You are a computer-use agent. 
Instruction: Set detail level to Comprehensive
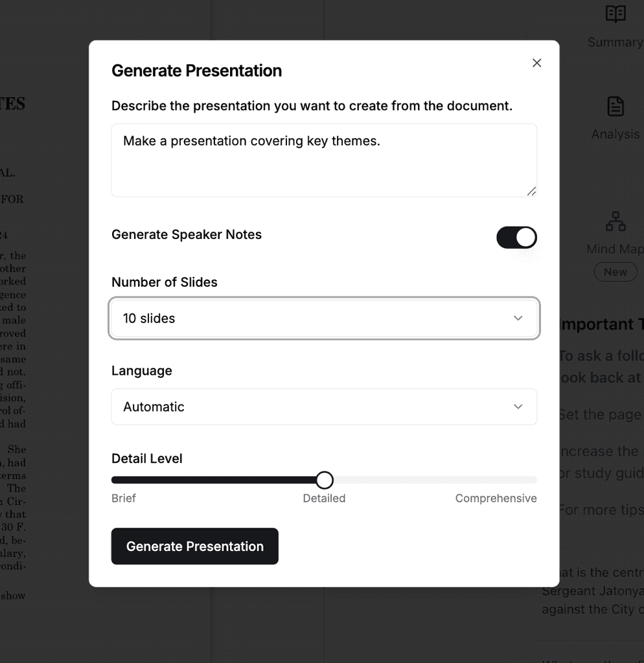point(496,499)
